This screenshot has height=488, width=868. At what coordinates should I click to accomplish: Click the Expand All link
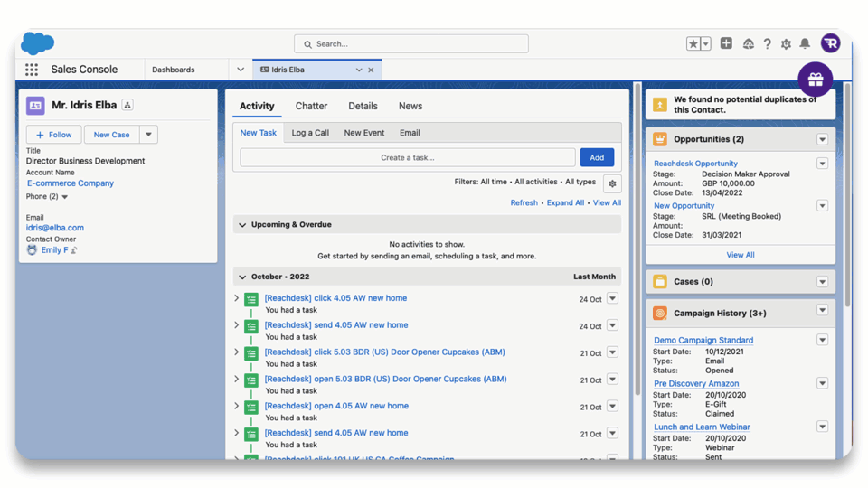[x=565, y=203]
